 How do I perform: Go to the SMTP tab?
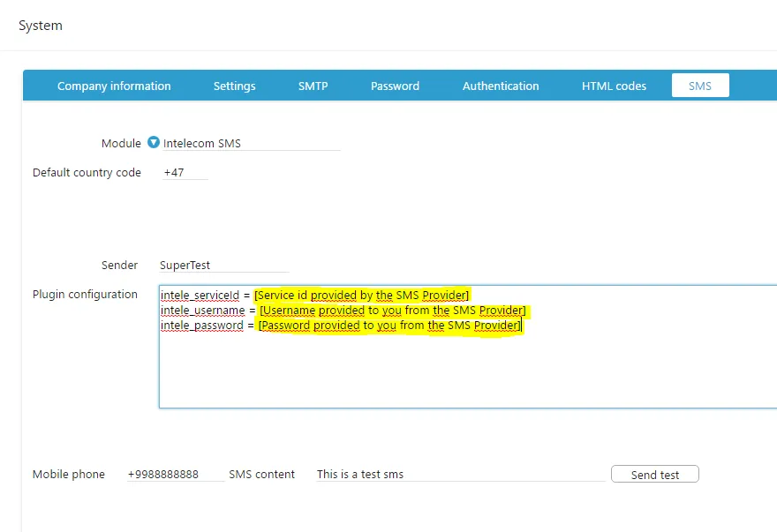tap(313, 86)
